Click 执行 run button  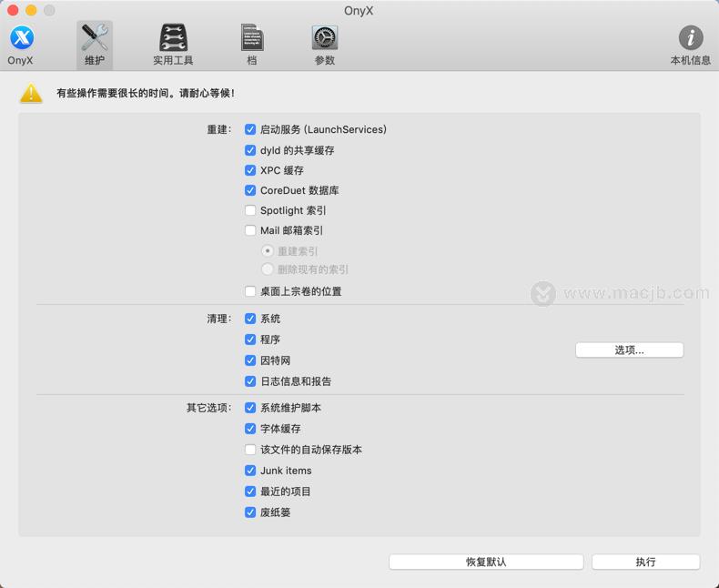pos(645,562)
